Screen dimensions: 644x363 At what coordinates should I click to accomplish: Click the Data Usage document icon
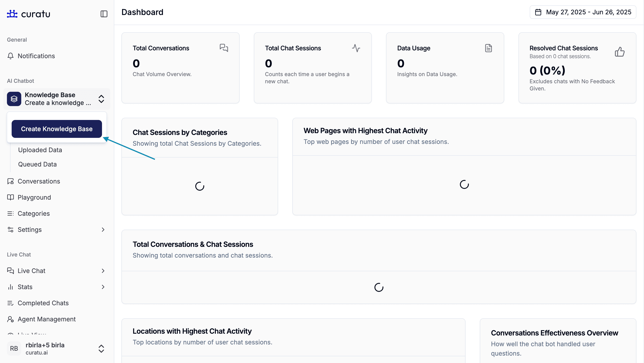pos(488,48)
